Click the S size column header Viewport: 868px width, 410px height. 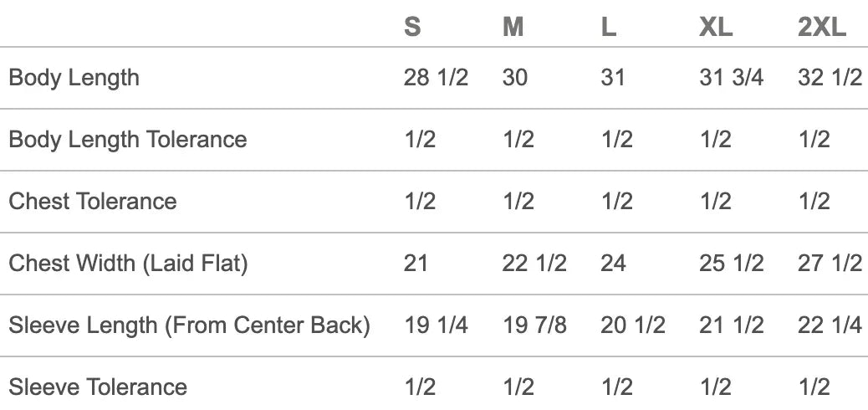click(x=412, y=28)
